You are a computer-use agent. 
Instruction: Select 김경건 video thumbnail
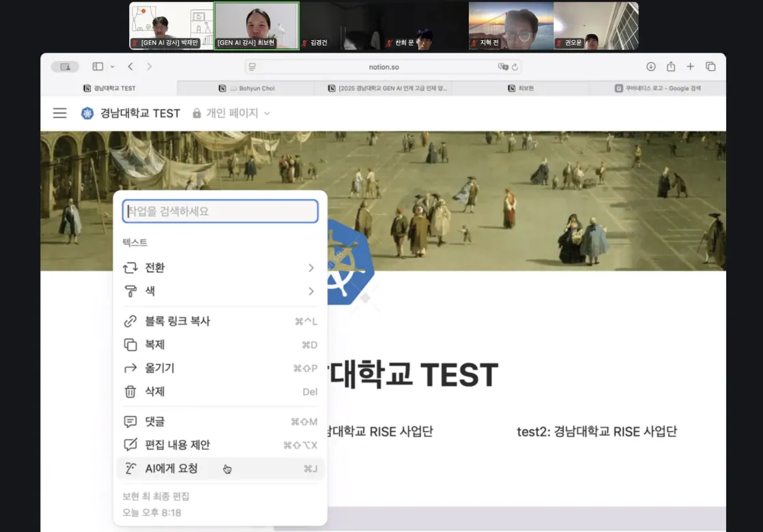click(x=341, y=26)
